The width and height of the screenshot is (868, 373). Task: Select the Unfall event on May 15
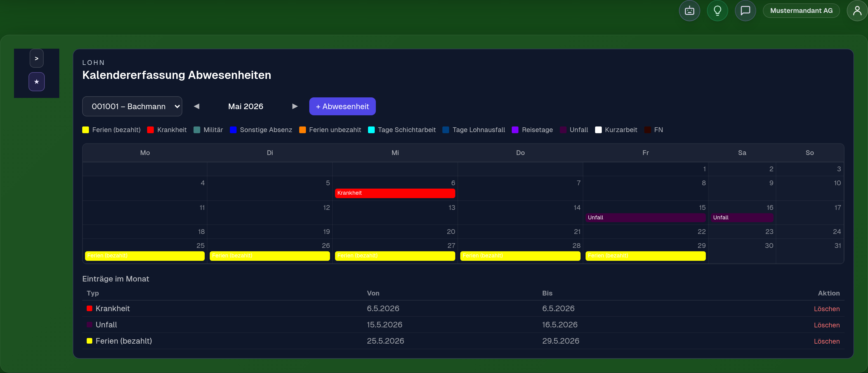(645, 217)
